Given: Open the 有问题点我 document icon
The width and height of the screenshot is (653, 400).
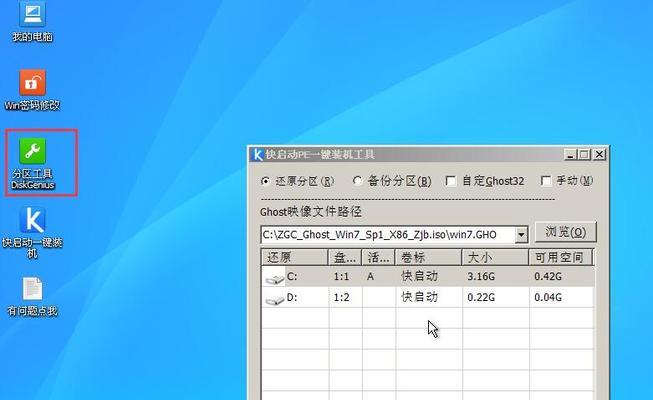Looking at the screenshot, I should [32, 296].
